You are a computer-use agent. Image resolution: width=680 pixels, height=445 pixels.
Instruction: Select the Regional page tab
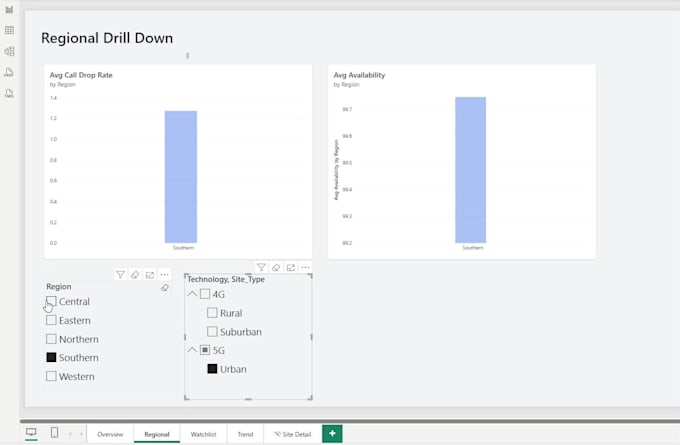coord(157,434)
